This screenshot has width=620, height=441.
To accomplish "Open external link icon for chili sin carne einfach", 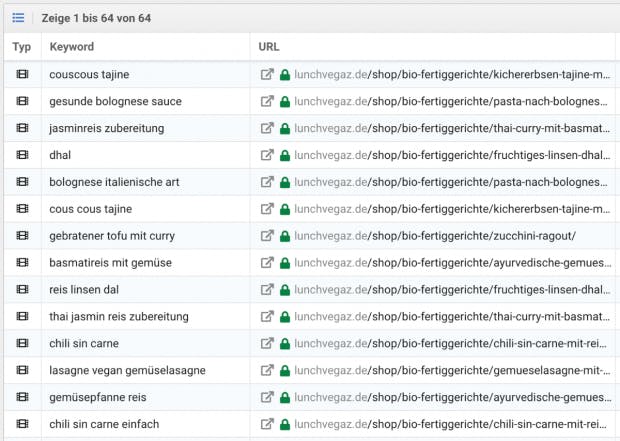I will click(267, 424).
